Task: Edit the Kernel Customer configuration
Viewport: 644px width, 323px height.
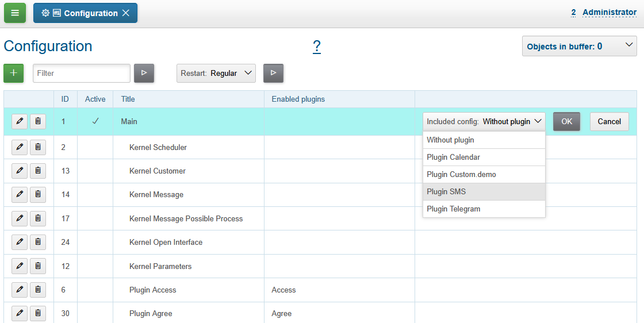Action: (20, 171)
